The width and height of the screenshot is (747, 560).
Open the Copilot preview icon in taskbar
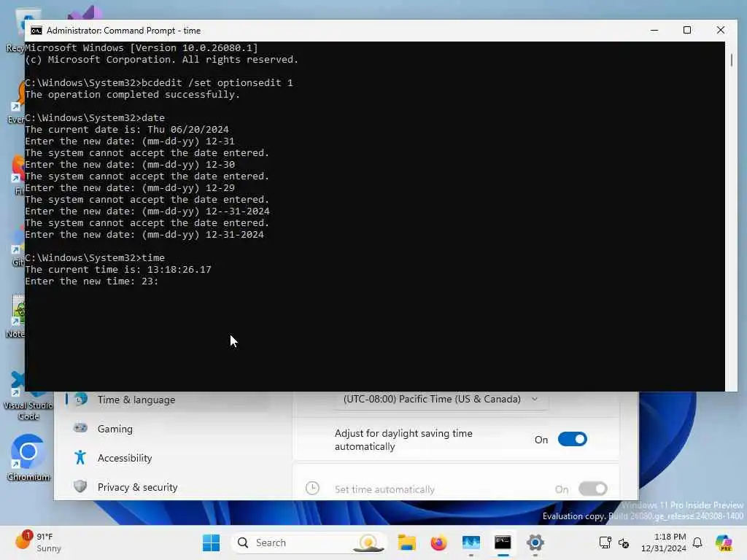click(724, 542)
